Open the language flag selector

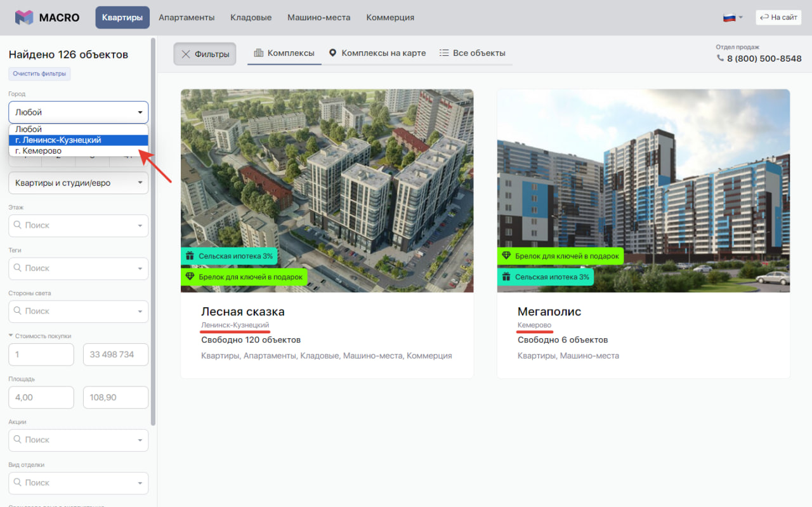tap(732, 18)
